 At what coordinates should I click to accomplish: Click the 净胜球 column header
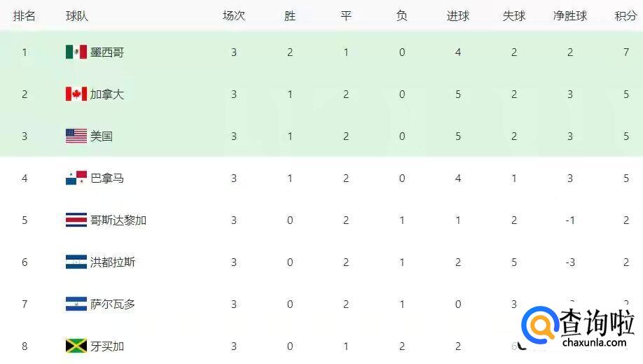point(570,15)
